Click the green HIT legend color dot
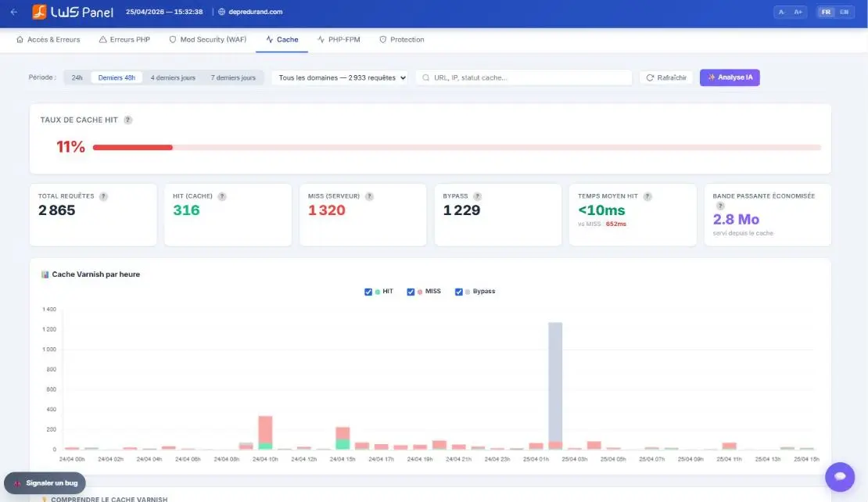The height and width of the screenshot is (502, 868). tap(378, 292)
